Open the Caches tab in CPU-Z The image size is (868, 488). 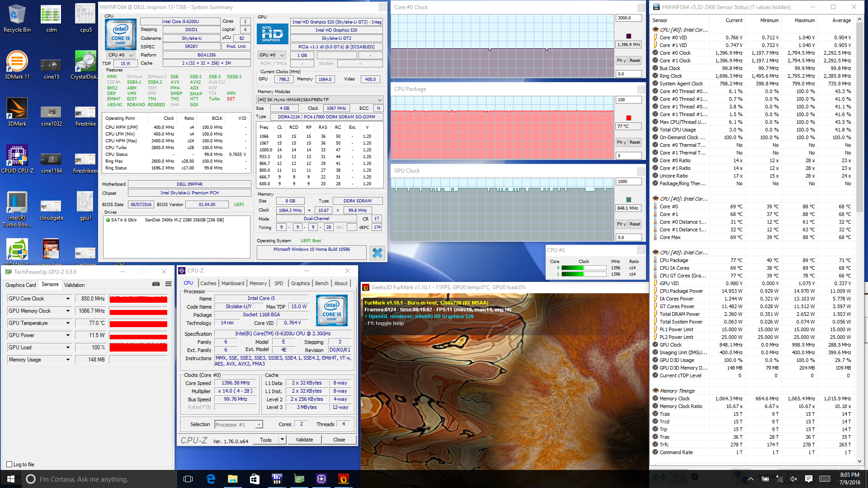coord(208,283)
